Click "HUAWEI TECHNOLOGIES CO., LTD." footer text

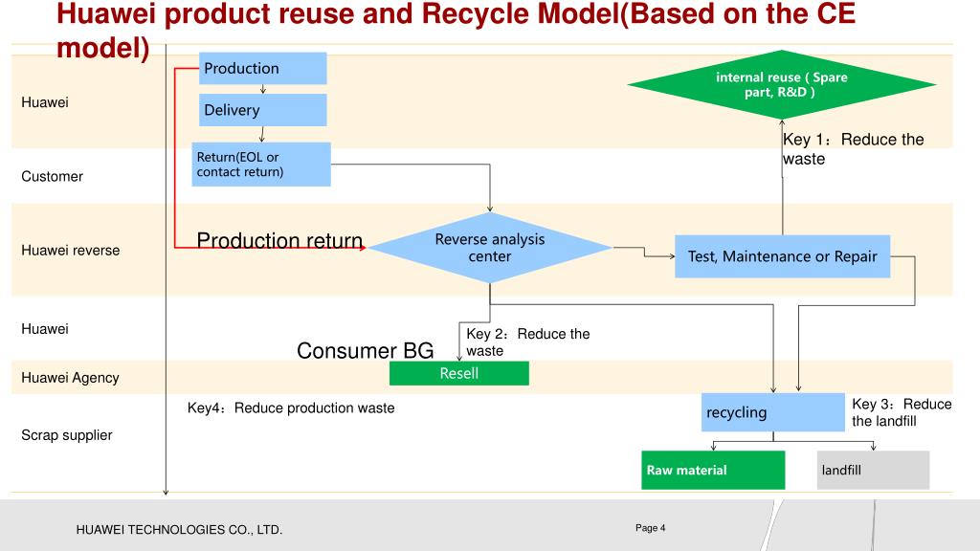(x=179, y=530)
